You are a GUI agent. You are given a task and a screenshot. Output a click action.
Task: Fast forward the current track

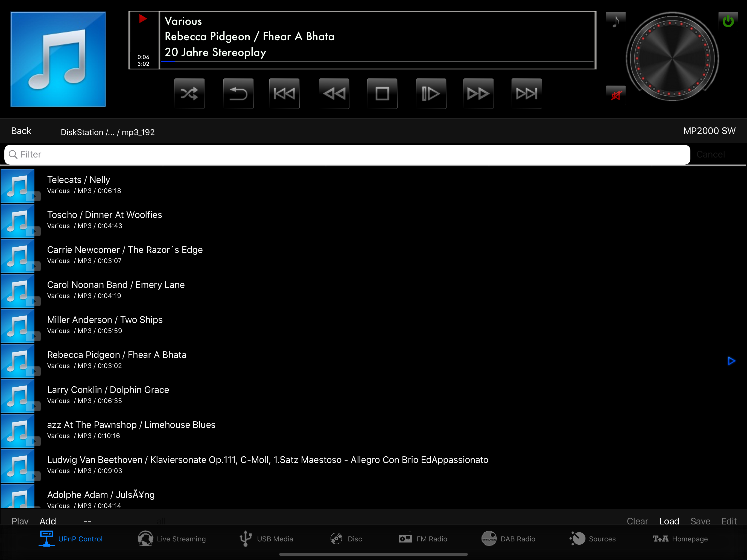[x=478, y=94]
